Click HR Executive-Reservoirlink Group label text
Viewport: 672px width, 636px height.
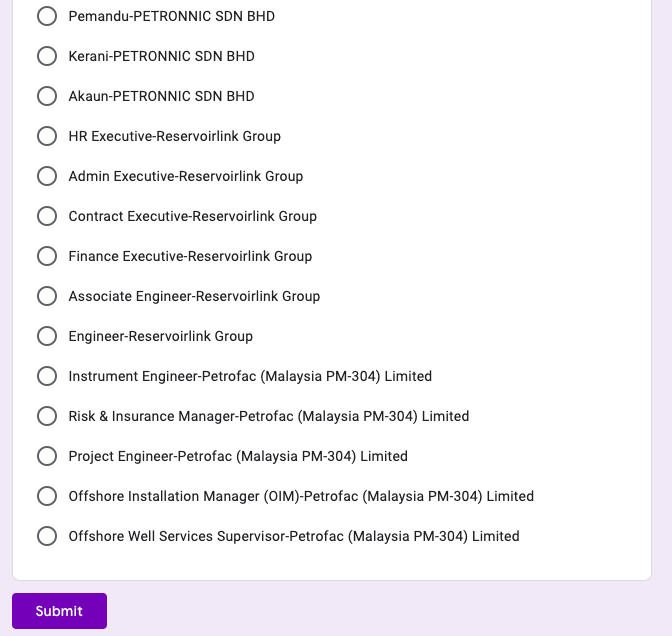coord(174,136)
